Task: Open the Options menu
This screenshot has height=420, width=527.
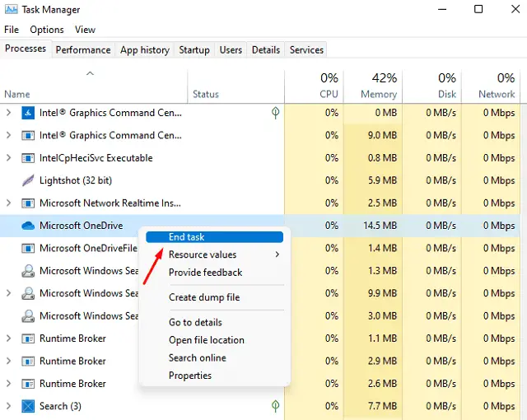Action: (x=46, y=30)
